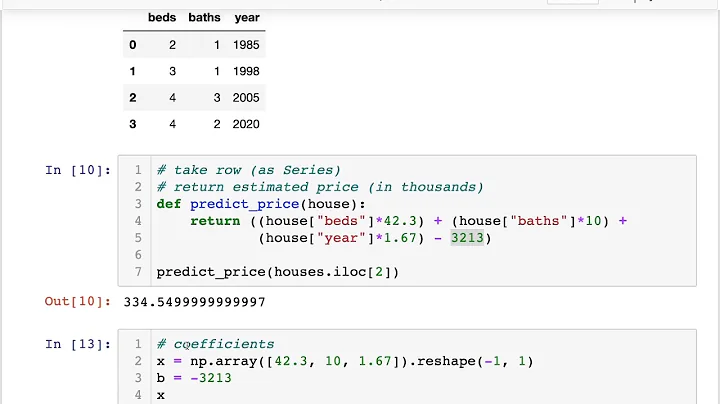Click the "b = -3213" code line

click(194, 378)
